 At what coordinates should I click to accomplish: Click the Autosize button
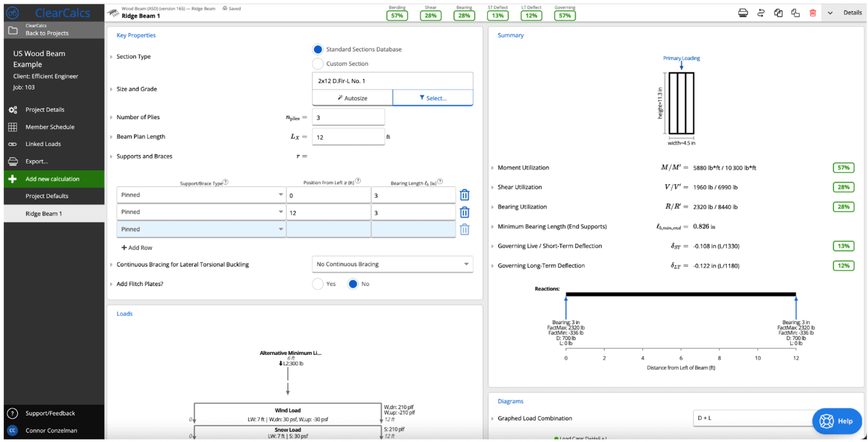click(352, 98)
